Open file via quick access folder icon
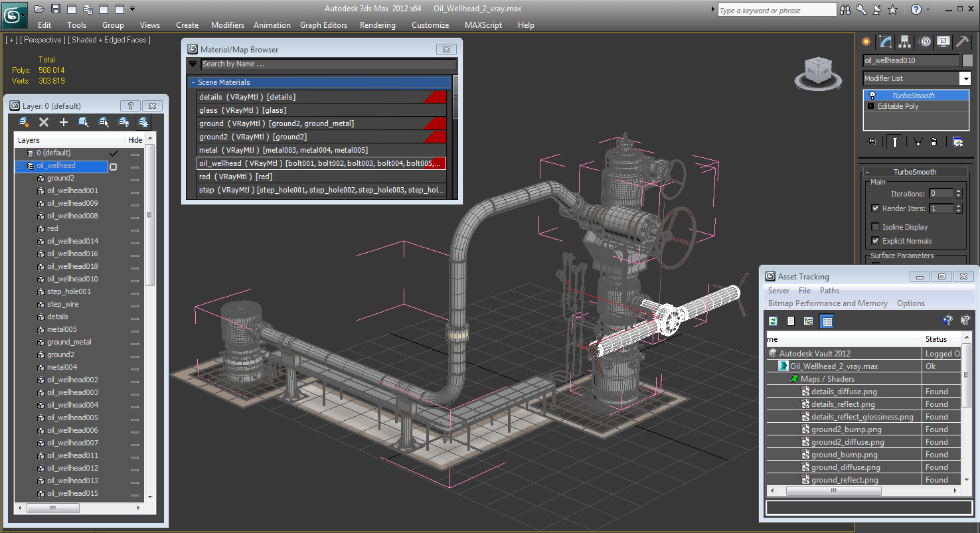 [x=40, y=9]
